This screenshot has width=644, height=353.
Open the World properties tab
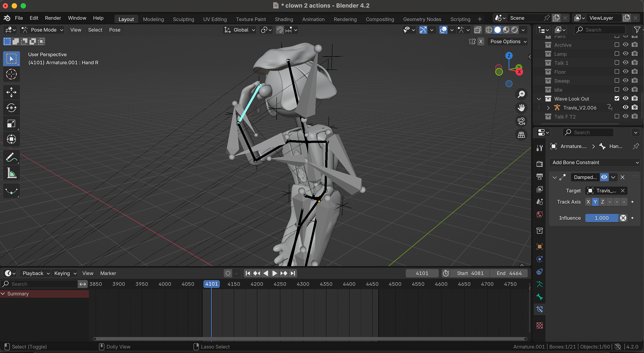539,214
